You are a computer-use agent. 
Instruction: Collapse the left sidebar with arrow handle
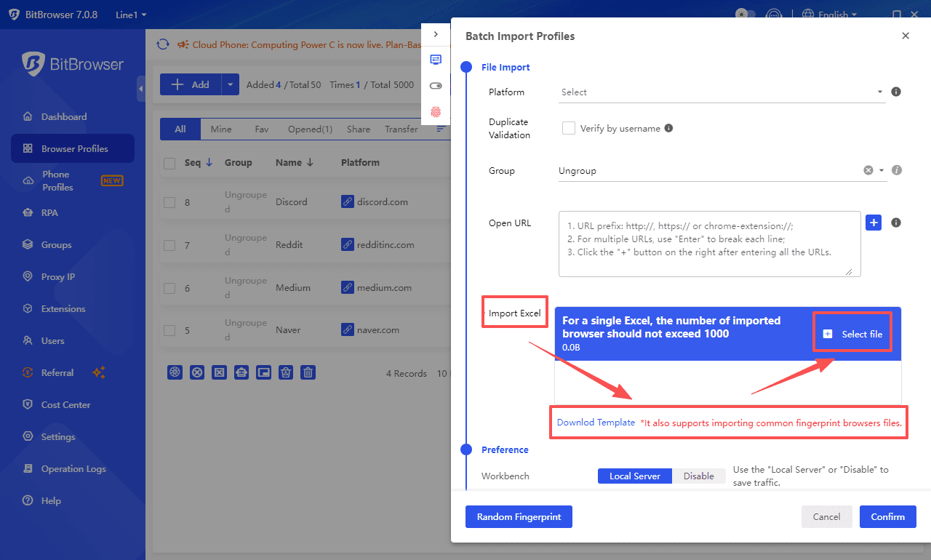(x=141, y=89)
